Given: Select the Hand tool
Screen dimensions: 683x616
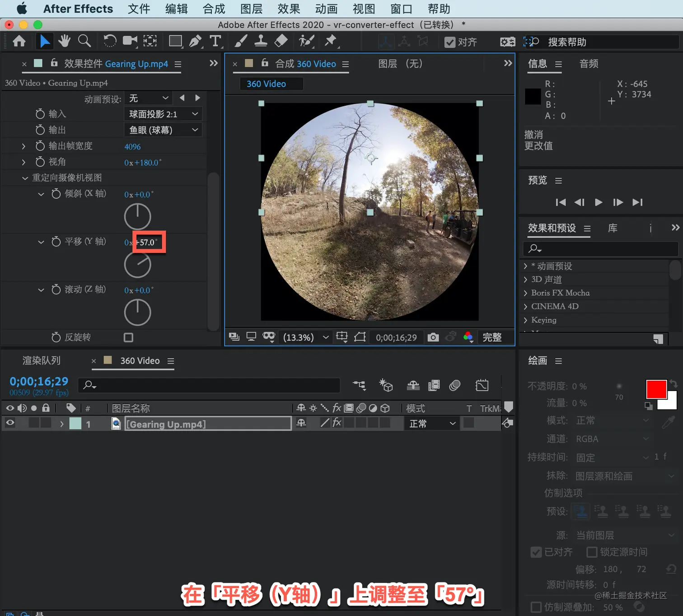Looking at the screenshot, I should 64,41.
